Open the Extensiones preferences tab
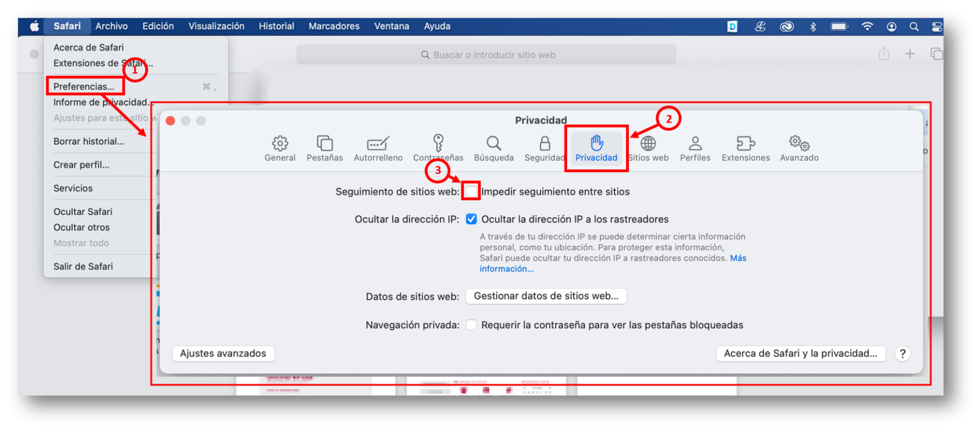This screenshot has width=980, height=432. pyautogui.click(x=745, y=148)
